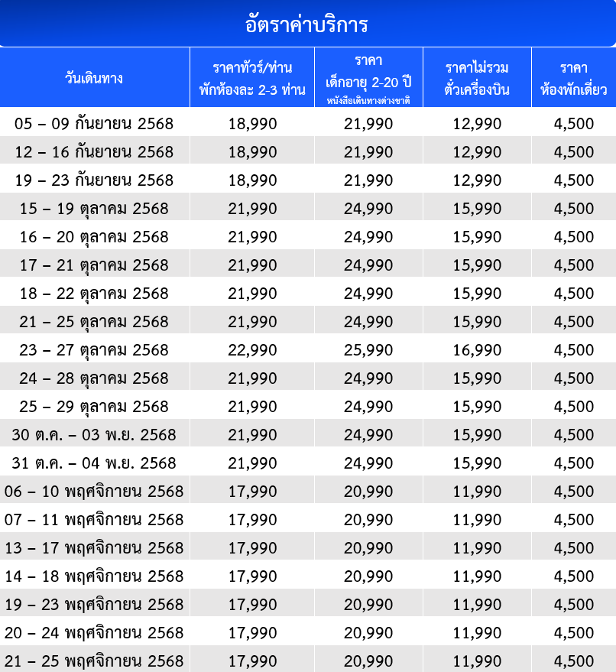The height and width of the screenshot is (672, 616).
Task: Click the อัตราค่าบริการ title banner
Action: (307, 24)
